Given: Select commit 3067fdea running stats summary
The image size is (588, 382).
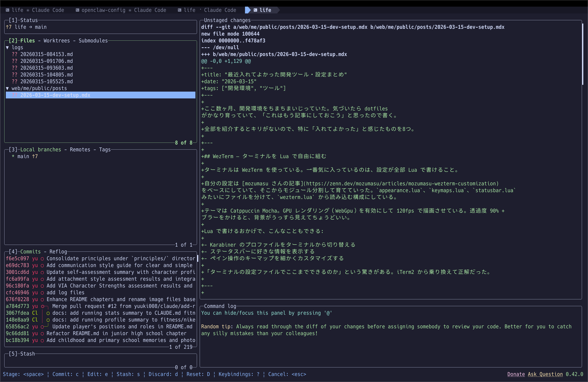Looking at the screenshot, I should click(x=101, y=313).
